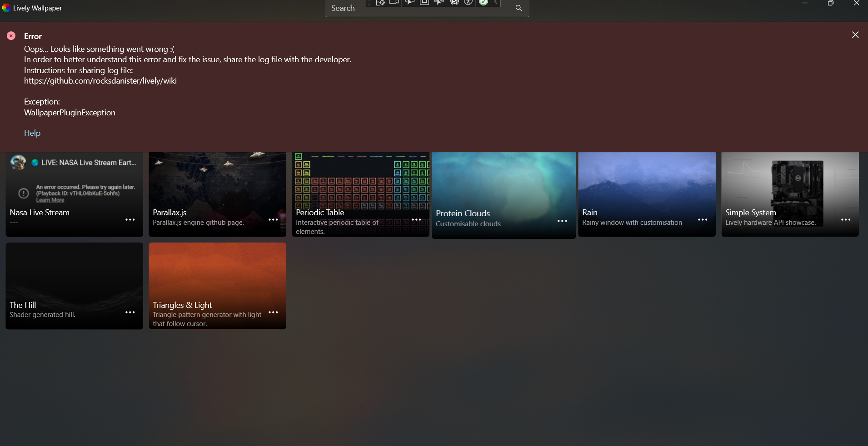
Task: Click the video camera icon in the top toolbar
Action: [394, 2]
